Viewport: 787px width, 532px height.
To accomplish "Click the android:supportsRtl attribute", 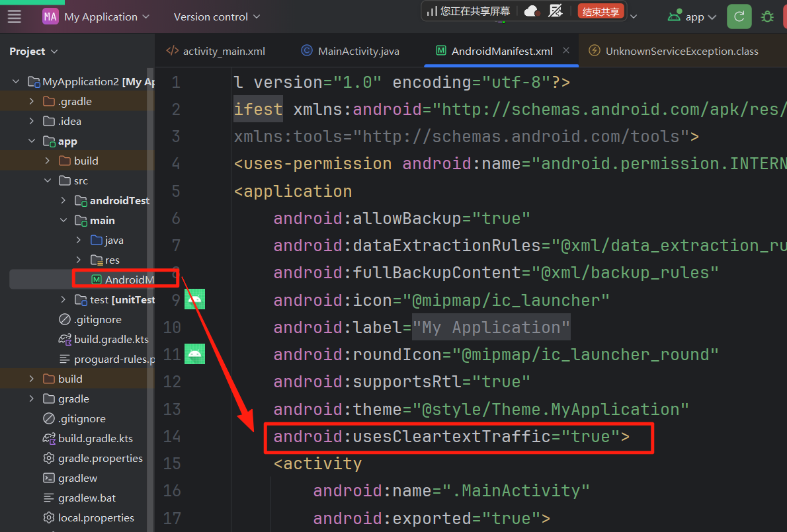I will point(368,381).
